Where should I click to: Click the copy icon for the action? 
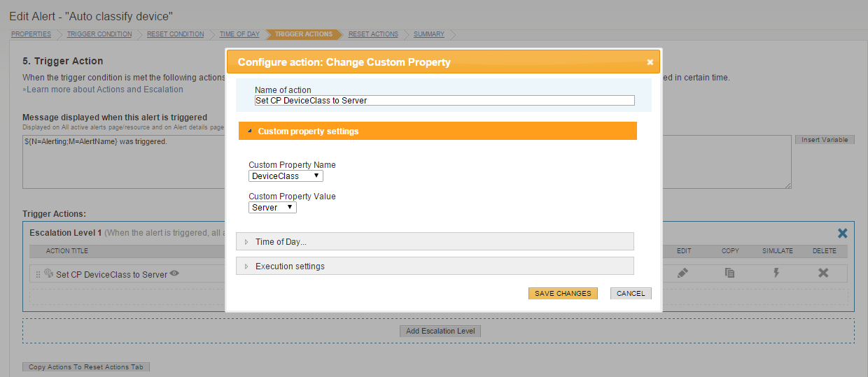click(x=729, y=273)
